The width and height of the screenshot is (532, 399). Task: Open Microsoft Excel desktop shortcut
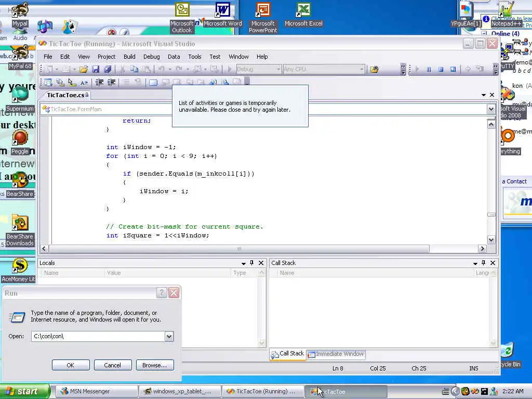[x=303, y=15]
